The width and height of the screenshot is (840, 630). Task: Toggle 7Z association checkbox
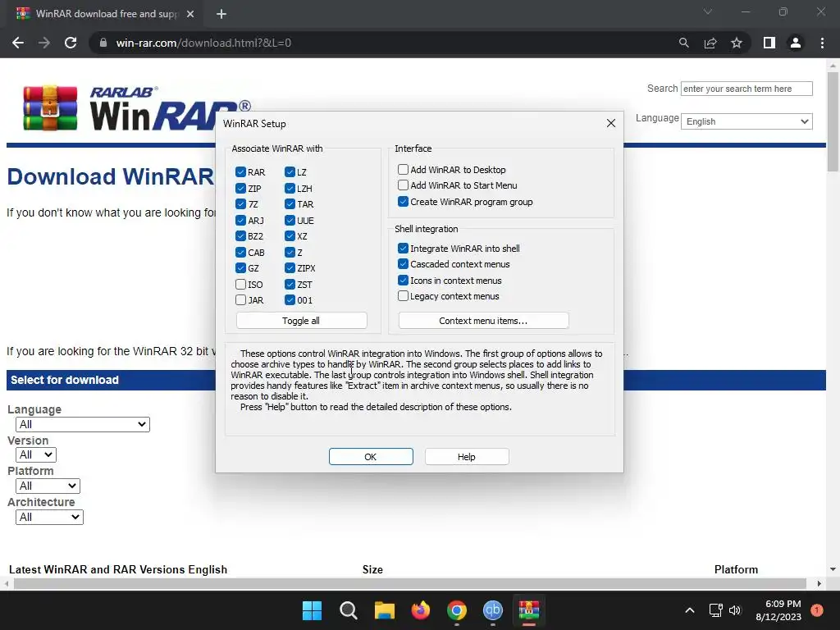click(240, 204)
